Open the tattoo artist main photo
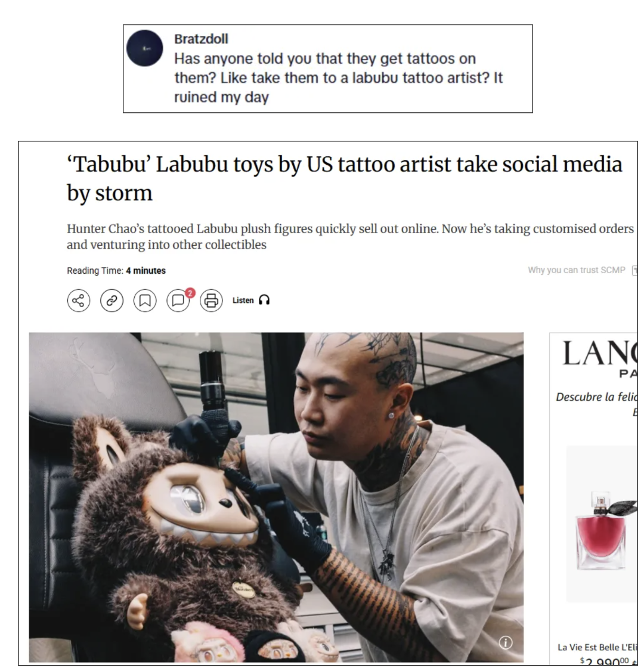The height and width of the screenshot is (671, 644). [276, 497]
